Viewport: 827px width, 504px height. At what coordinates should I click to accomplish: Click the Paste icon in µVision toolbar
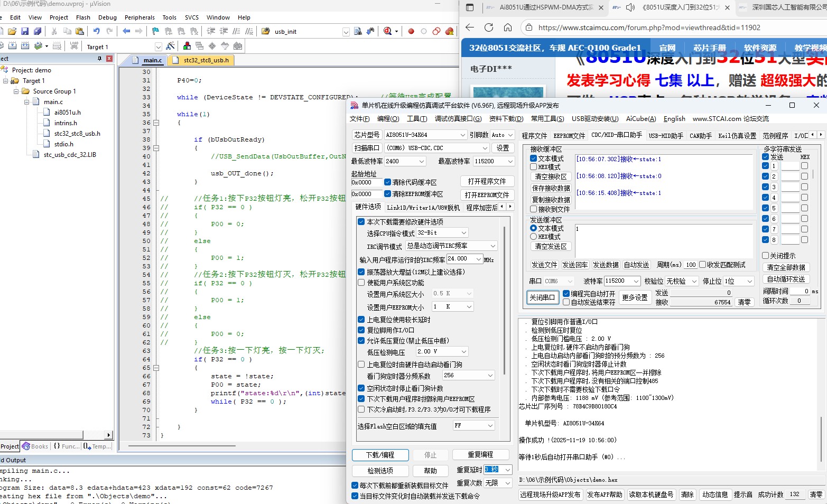[x=80, y=31]
